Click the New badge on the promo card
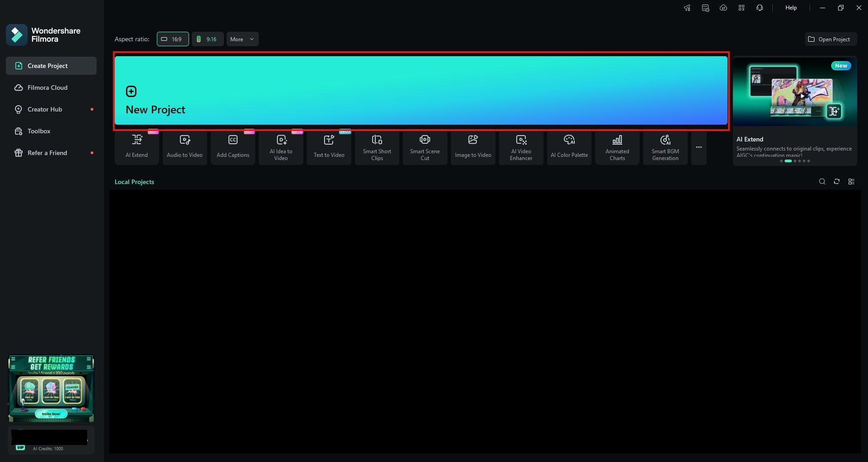This screenshot has height=462, width=868. click(841, 66)
